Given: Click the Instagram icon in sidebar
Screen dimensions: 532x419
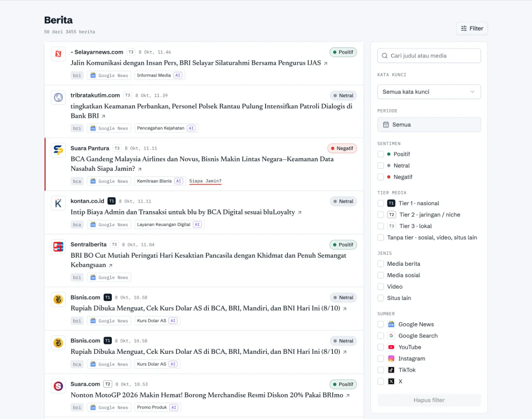Looking at the screenshot, I should [x=391, y=359].
